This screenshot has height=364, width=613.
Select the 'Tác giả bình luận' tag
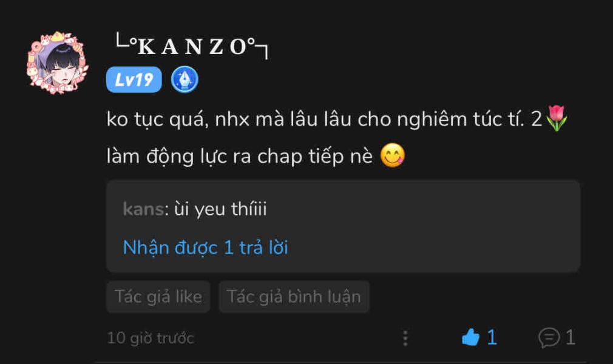pos(294,297)
